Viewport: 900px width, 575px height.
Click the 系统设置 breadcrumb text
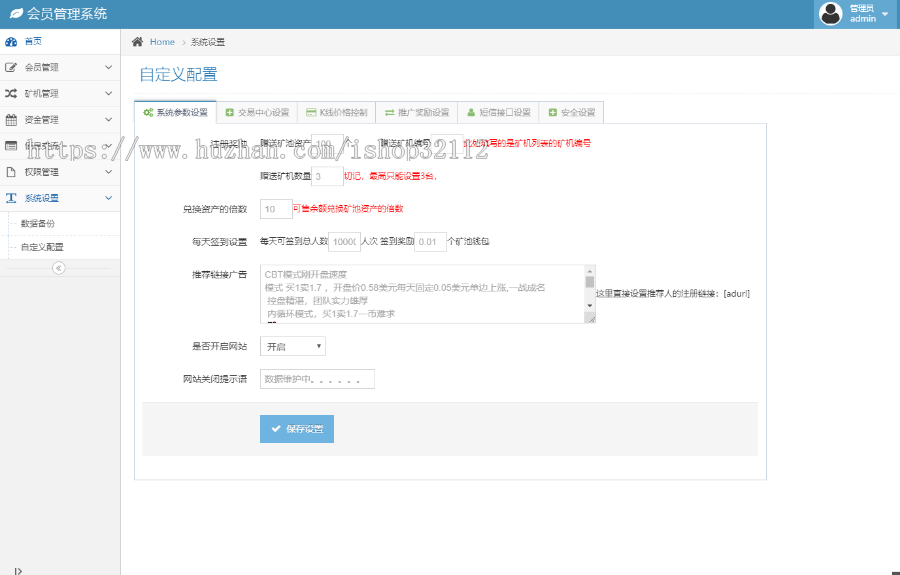coord(208,42)
